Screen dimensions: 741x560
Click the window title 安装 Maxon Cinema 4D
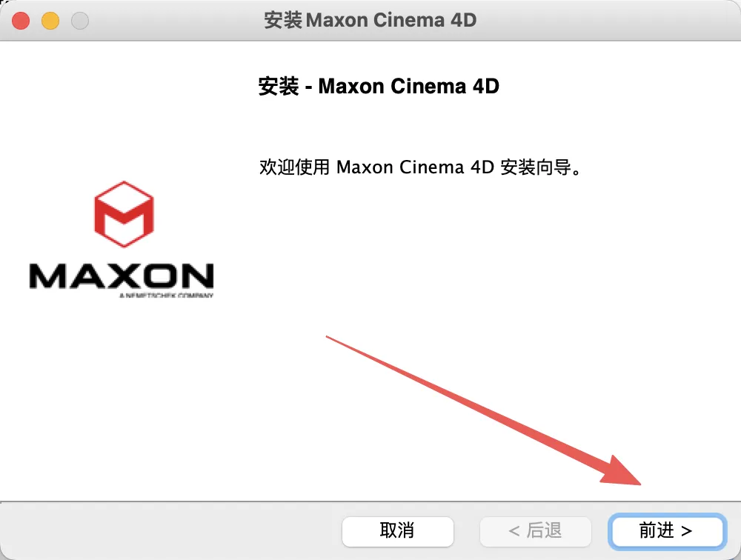370,20
